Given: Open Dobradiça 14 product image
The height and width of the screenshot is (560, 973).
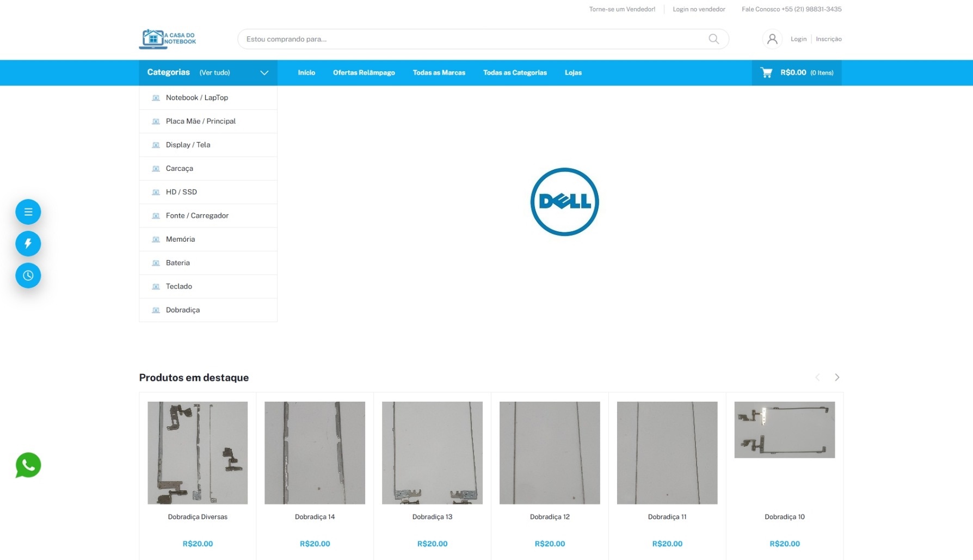Looking at the screenshot, I should tap(315, 453).
